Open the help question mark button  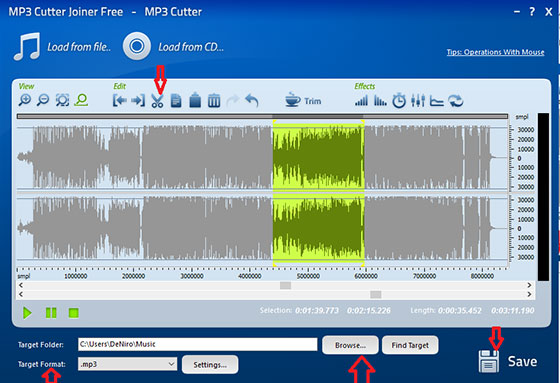click(532, 12)
